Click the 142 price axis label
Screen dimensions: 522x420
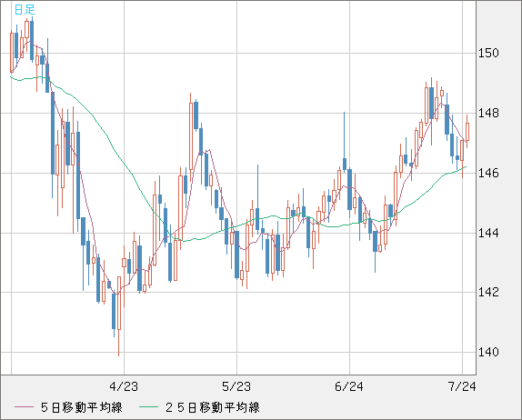(x=488, y=292)
